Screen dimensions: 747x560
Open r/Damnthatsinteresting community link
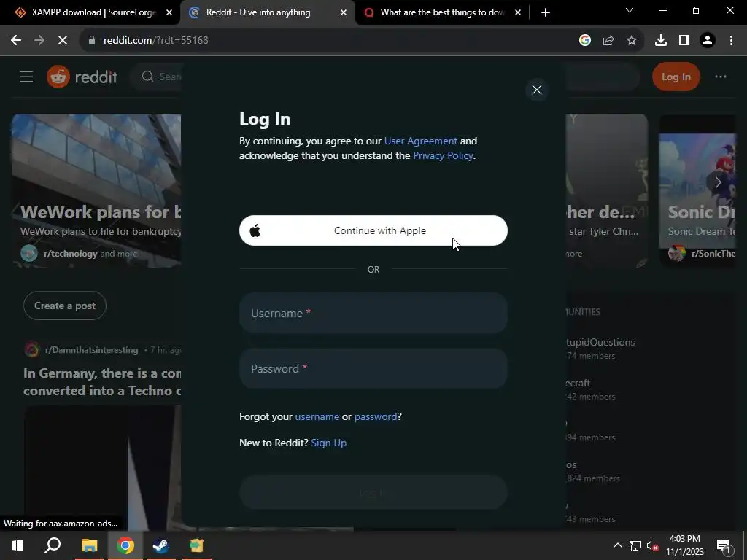click(x=91, y=350)
